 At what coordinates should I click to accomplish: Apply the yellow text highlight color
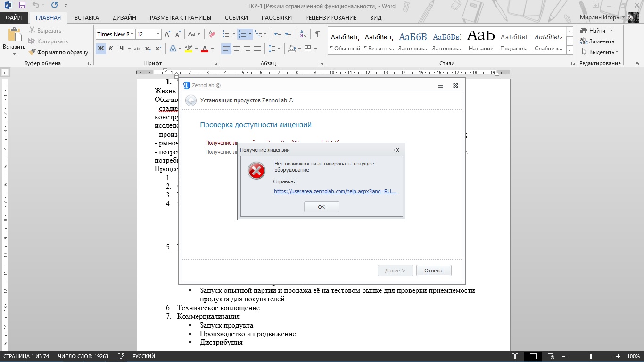click(x=189, y=49)
